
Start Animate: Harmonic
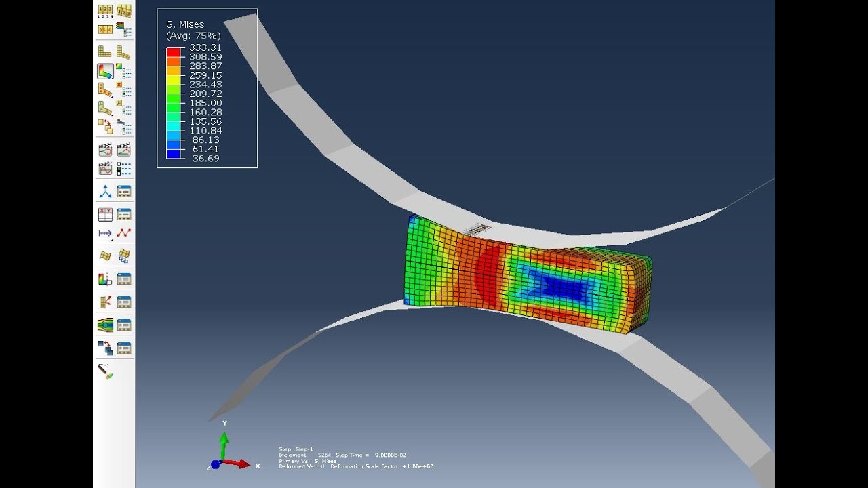pos(105,167)
